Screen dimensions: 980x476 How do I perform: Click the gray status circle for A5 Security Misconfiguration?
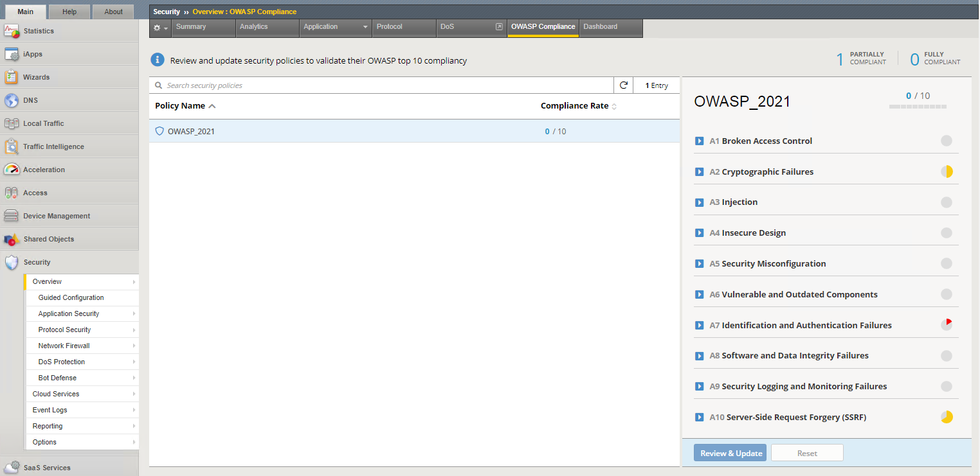click(947, 263)
